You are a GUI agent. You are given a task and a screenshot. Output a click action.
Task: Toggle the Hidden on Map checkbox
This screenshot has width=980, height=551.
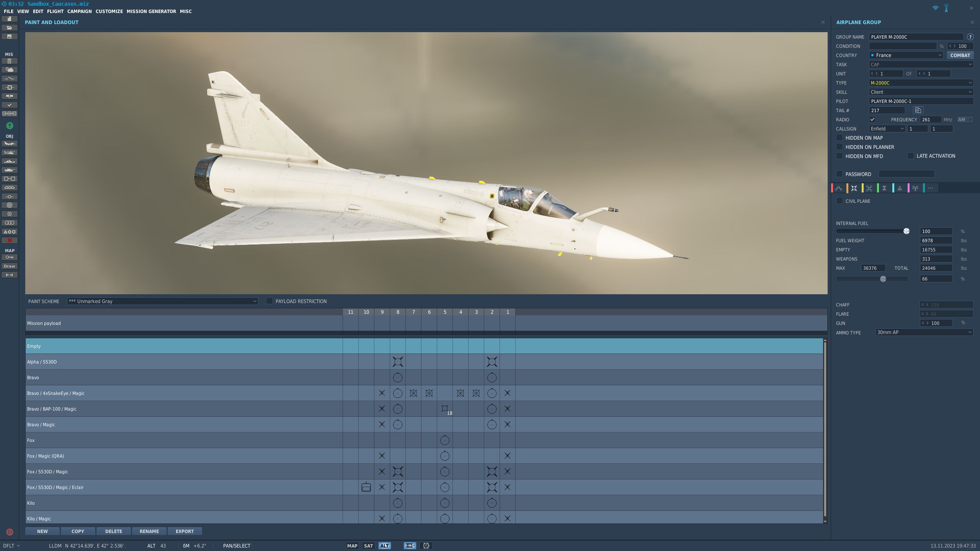click(x=840, y=138)
